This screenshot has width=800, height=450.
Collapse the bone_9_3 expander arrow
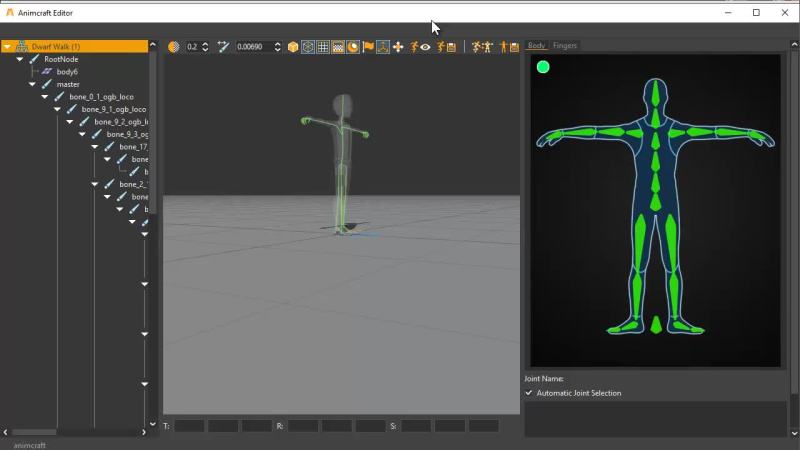(x=82, y=134)
